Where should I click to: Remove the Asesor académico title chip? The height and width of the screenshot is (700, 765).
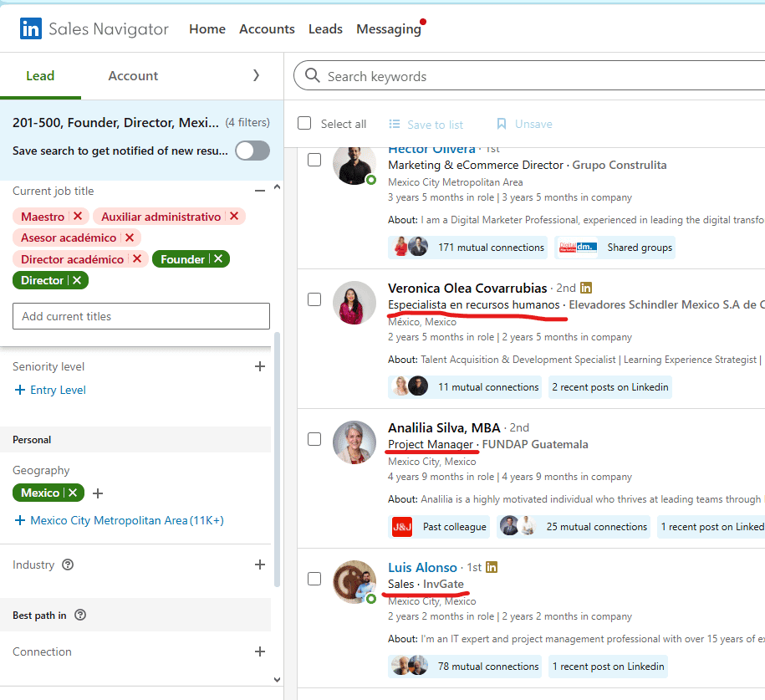[130, 238]
